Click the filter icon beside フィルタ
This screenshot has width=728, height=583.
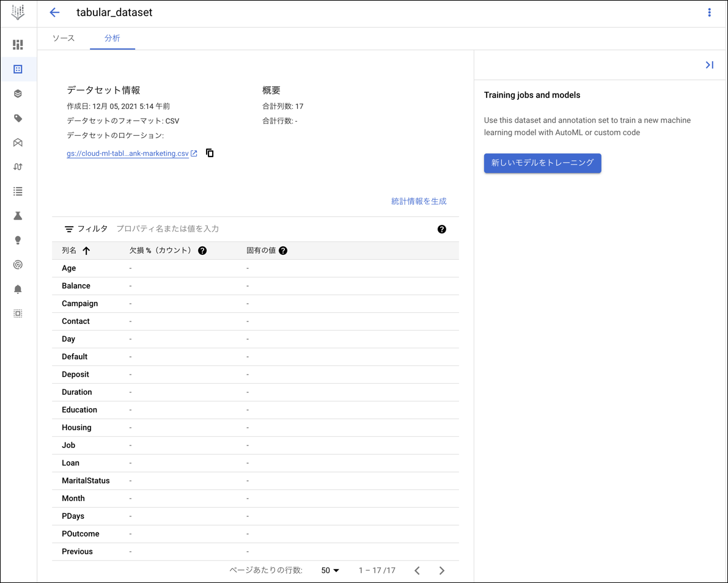68,229
